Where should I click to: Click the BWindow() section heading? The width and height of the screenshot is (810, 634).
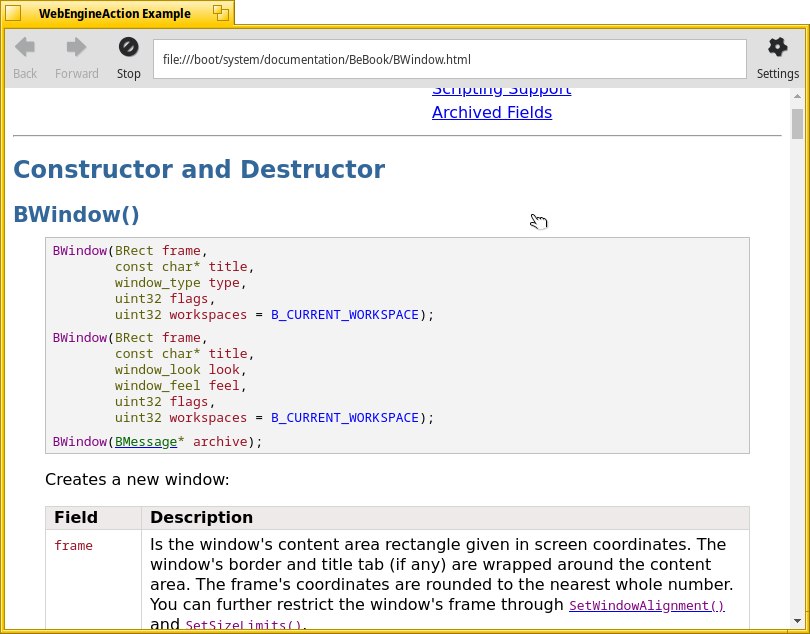tap(76, 214)
